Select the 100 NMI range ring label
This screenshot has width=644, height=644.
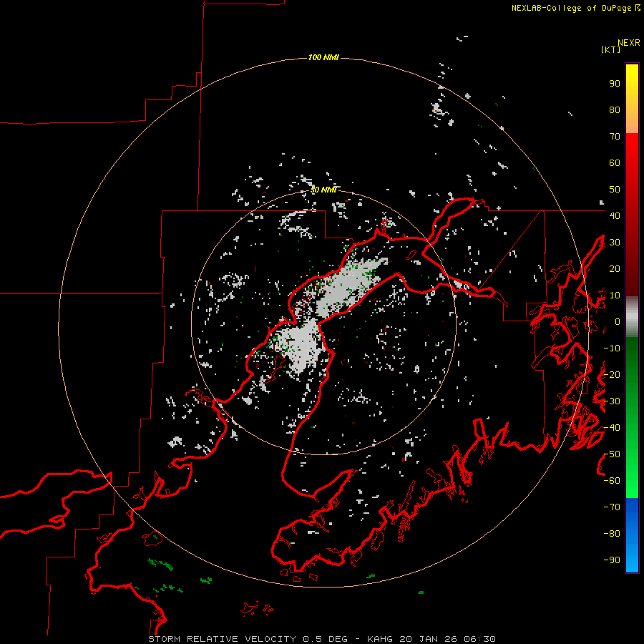323,57
